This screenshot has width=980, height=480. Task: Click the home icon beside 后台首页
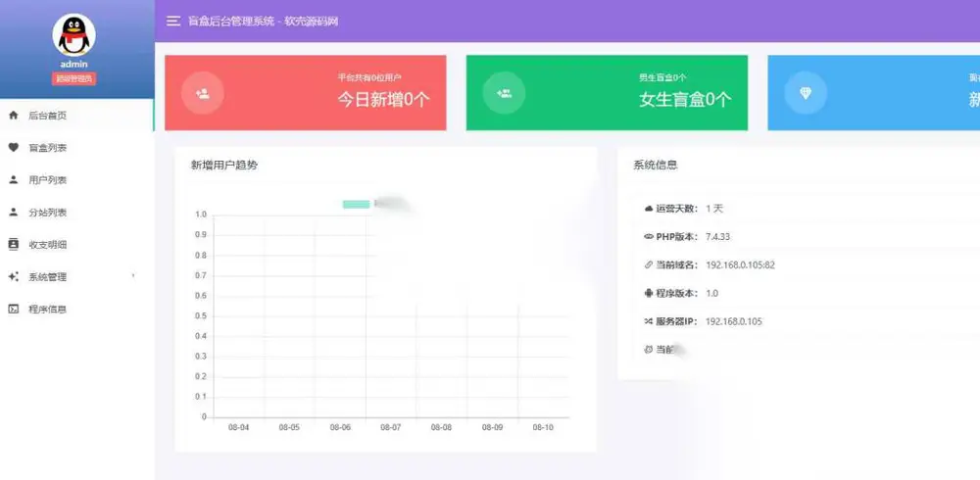(x=13, y=116)
